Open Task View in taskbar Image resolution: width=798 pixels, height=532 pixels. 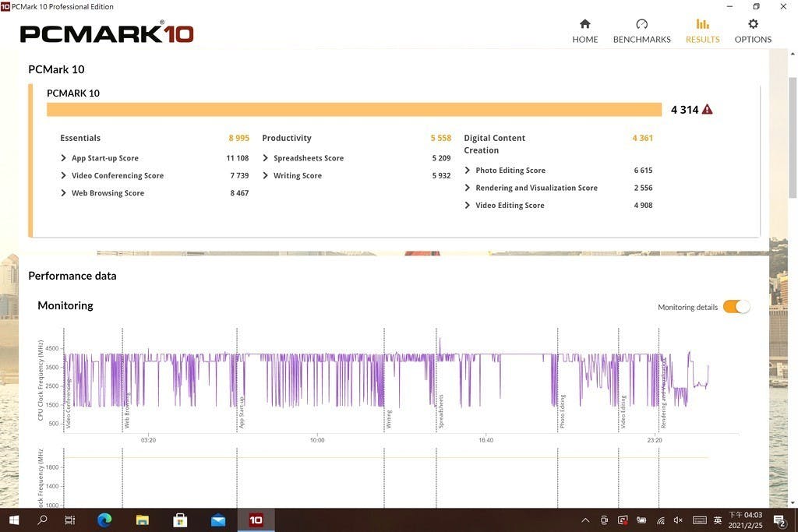(x=70, y=520)
